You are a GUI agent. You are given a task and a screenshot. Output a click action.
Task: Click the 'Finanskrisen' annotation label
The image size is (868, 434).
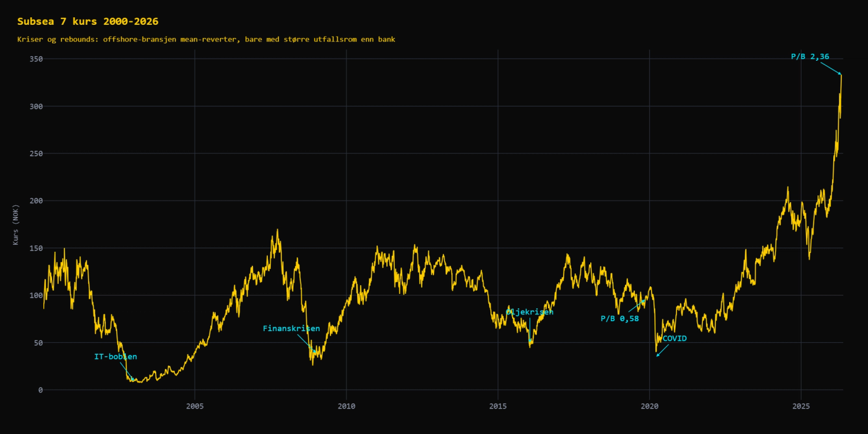tap(291, 329)
